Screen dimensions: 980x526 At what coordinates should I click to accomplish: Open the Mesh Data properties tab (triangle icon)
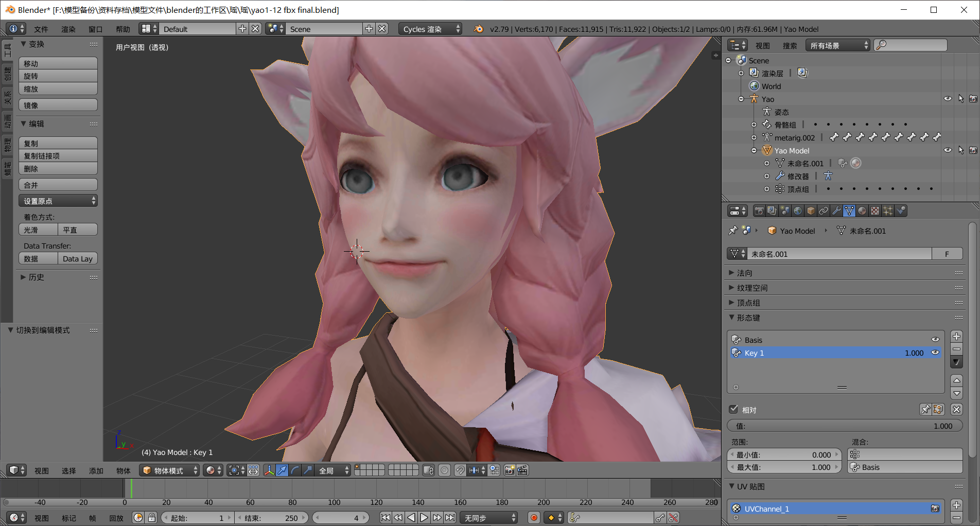pyautogui.click(x=849, y=211)
